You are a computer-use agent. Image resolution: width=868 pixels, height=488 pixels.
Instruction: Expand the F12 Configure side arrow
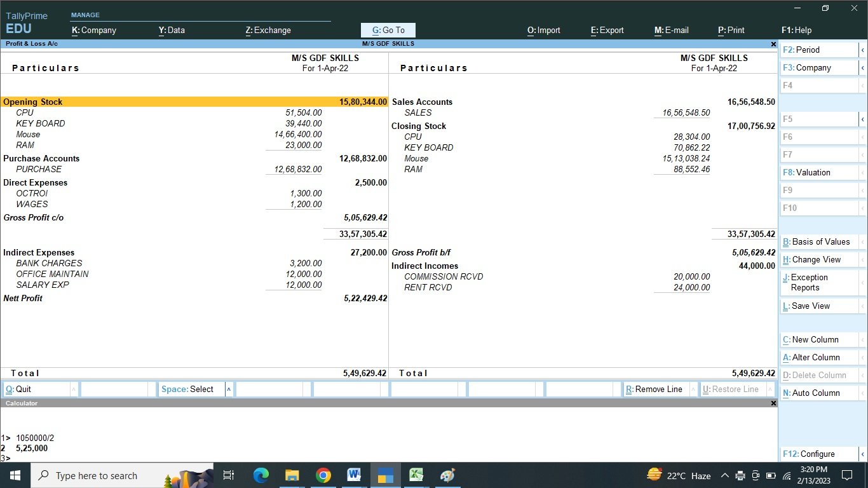[862, 454]
